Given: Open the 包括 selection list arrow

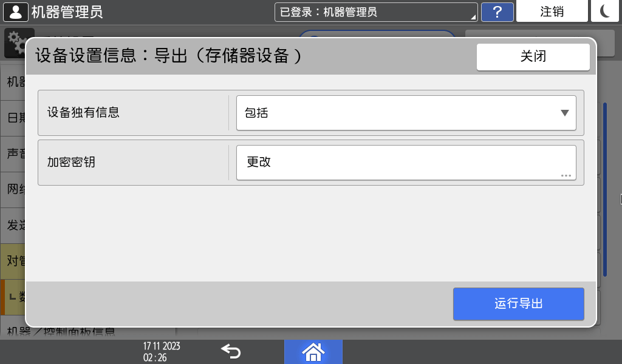Looking at the screenshot, I should tap(566, 113).
